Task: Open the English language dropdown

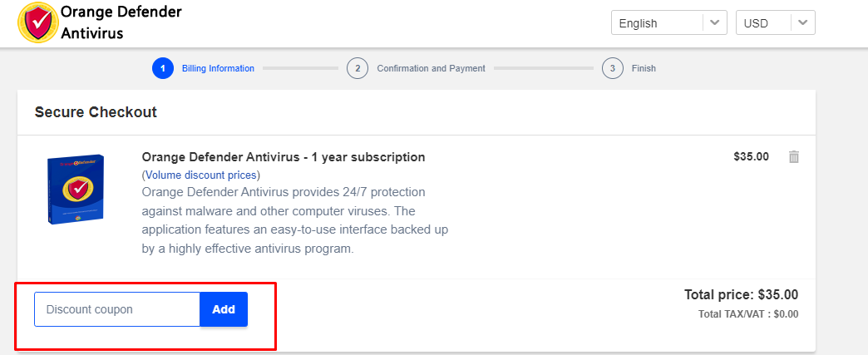Action: (x=668, y=23)
